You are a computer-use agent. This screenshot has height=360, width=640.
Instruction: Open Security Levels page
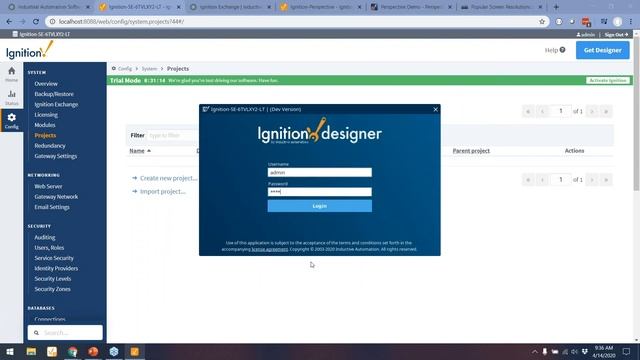click(x=53, y=279)
